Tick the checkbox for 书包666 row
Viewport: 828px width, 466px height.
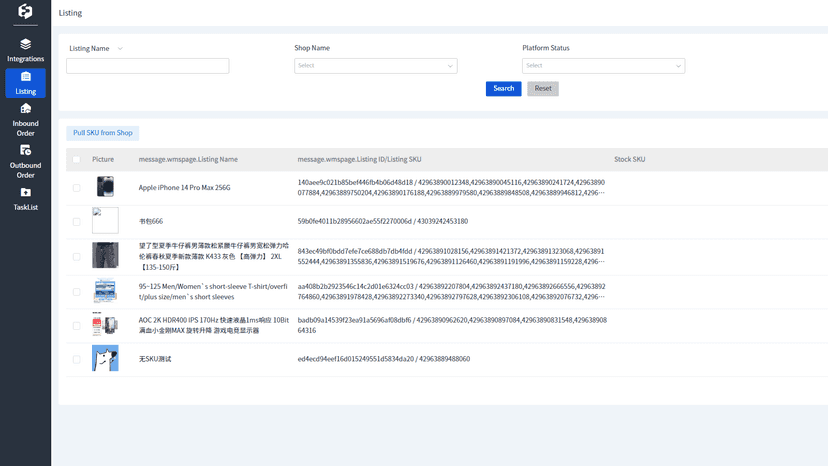click(77, 221)
